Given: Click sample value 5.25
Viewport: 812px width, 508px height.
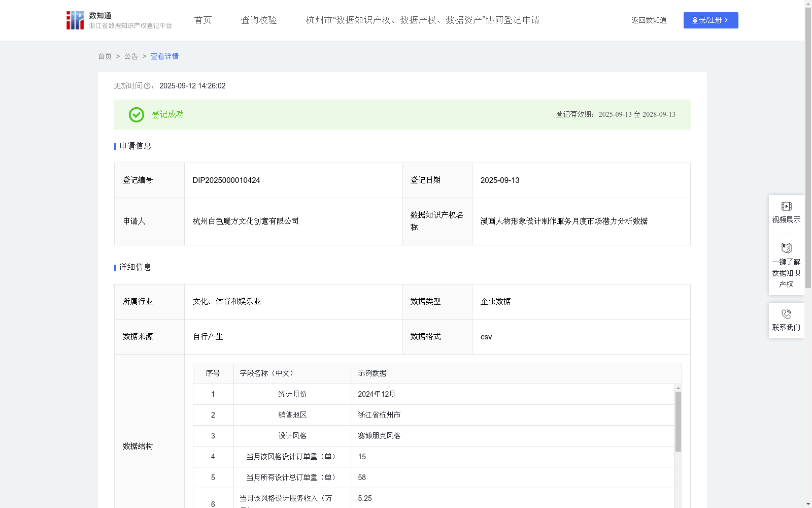Looking at the screenshot, I should pos(365,498).
